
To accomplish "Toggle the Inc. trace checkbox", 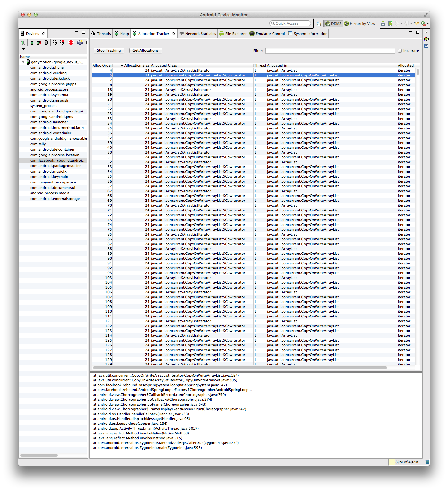I will [x=400, y=51].
